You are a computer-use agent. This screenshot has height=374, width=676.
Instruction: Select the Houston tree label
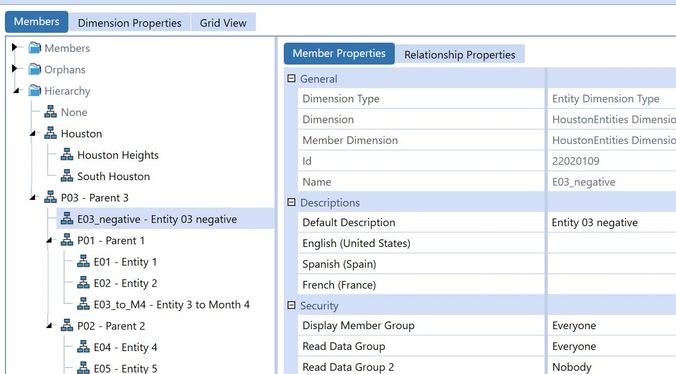pyautogui.click(x=81, y=134)
